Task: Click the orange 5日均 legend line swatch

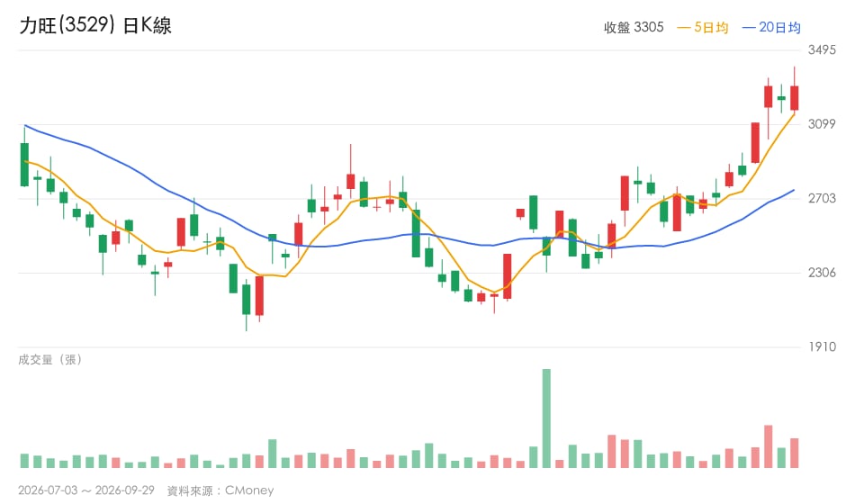Action: tap(683, 28)
